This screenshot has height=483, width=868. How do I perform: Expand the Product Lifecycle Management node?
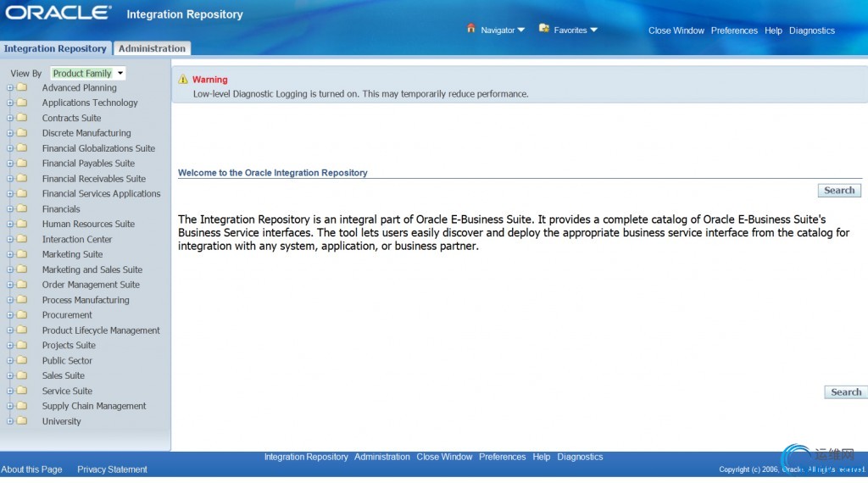[10, 330]
